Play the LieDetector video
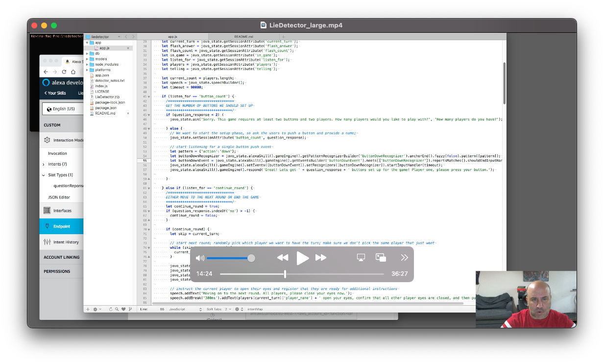This screenshot has width=604, height=364. [x=302, y=258]
